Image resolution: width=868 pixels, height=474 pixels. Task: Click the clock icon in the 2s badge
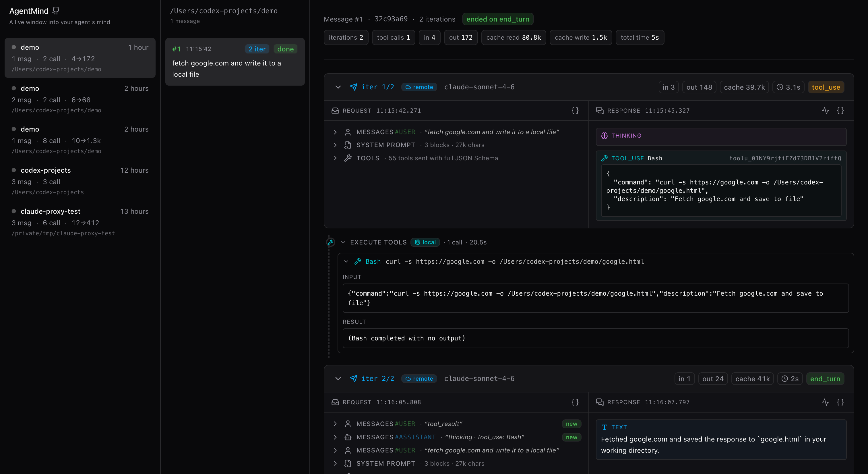click(785, 379)
